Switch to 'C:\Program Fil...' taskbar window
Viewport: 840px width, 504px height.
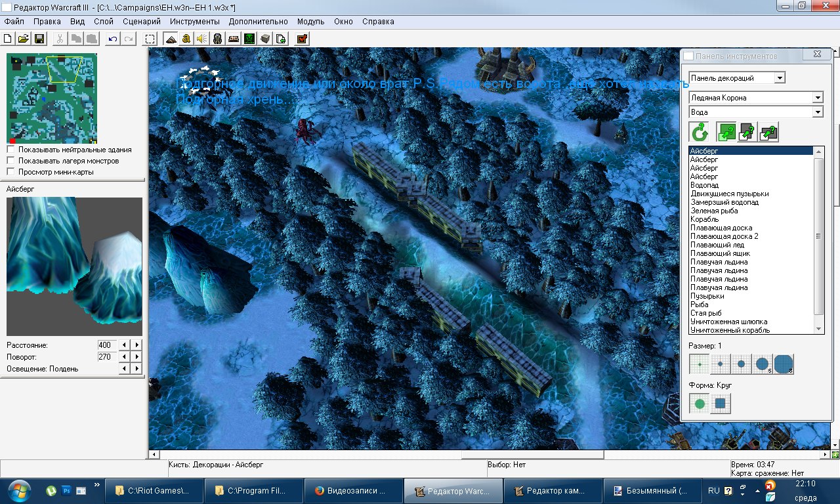[253, 491]
